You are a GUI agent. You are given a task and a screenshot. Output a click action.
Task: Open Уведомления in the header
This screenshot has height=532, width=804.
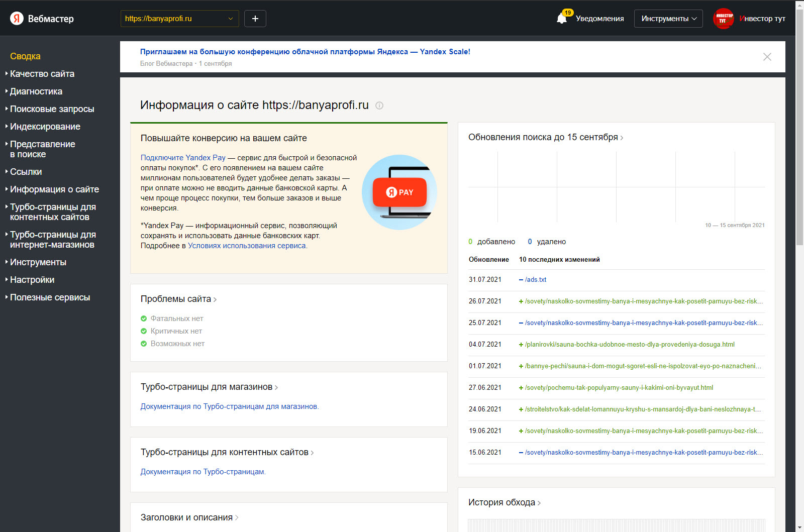pos(599,19)
